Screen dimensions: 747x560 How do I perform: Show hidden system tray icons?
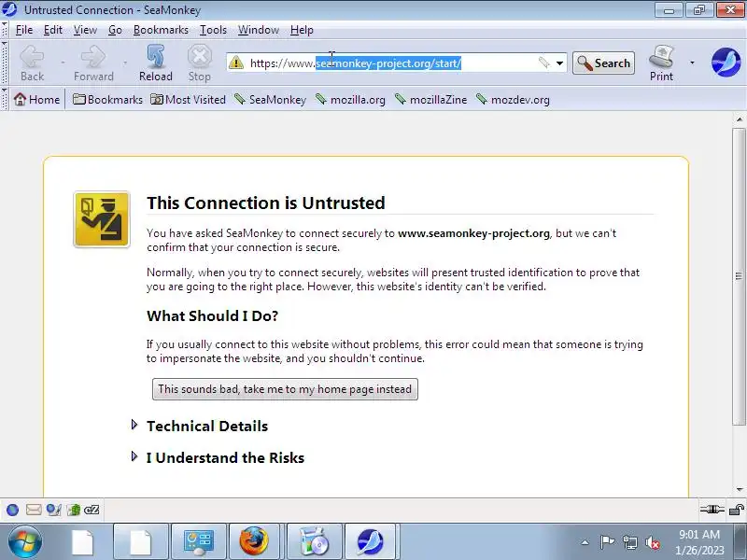coord(585,542)
